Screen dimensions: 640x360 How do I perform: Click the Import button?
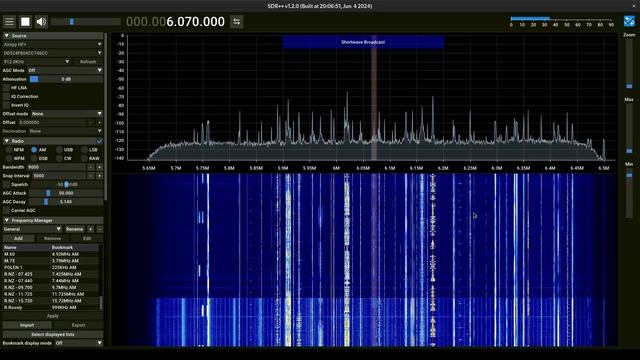point(27,325)
